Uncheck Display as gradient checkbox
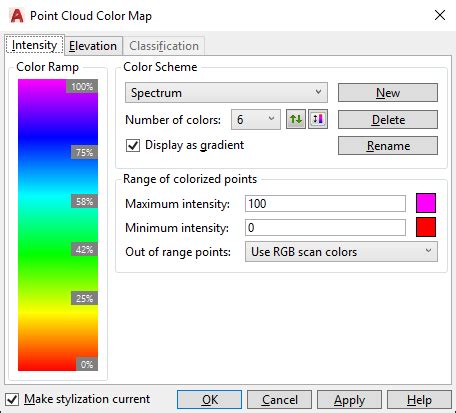456x413 pixels. tap(133, 145)
